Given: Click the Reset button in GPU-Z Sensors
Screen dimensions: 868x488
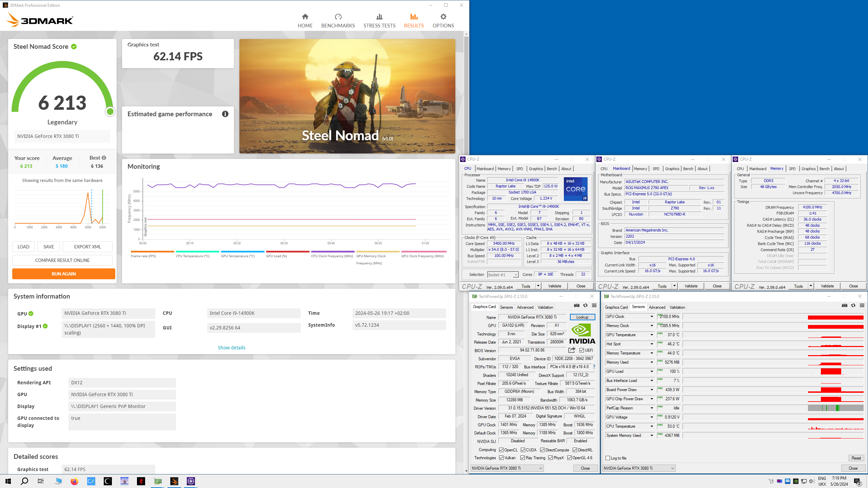Looking at the screenshot, I should (856, 458).
